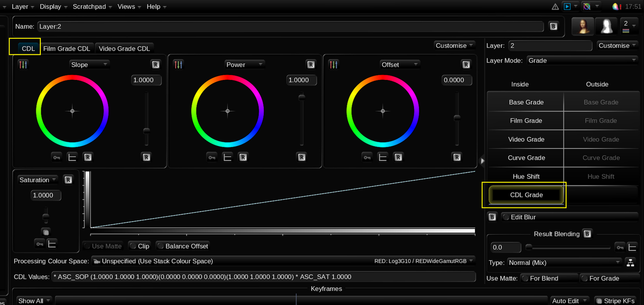Screen dimensions: 644x305
Task: Open the Views menu
Action: tap(129, 7)
